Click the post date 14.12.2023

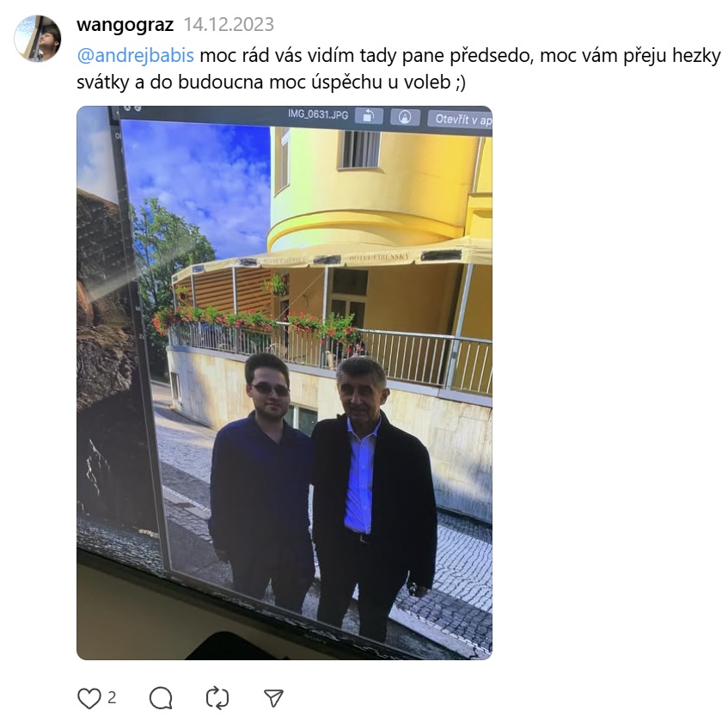click(x=229, y=25)
